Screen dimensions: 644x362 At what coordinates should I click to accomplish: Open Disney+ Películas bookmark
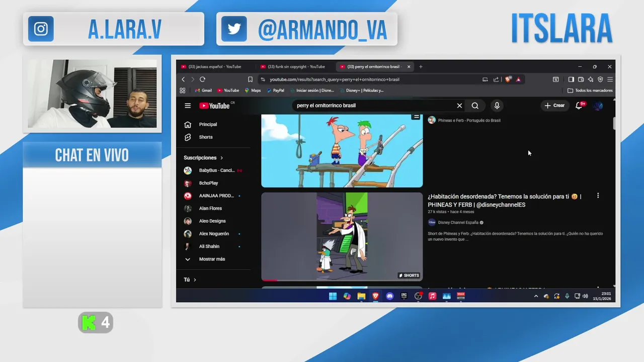point(361,90)
